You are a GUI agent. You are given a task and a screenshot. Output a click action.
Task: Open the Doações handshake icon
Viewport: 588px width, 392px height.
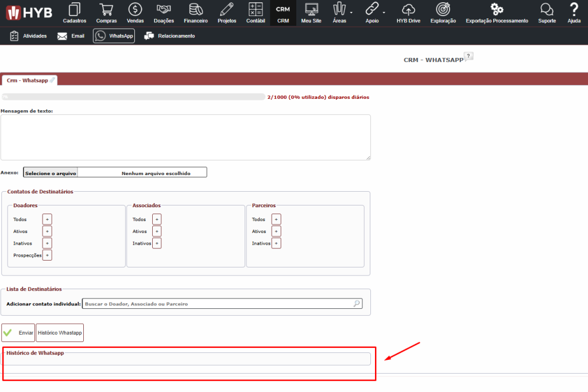click(164, 10)
